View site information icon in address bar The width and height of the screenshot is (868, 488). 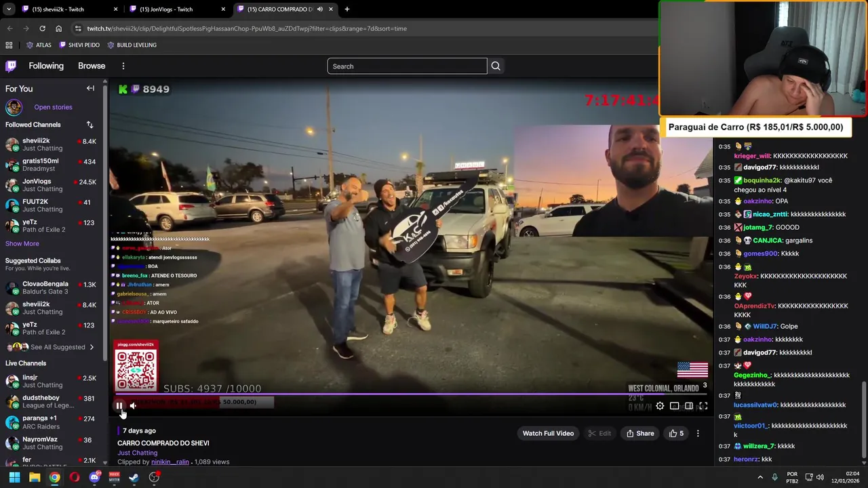[x=79, y=28]
